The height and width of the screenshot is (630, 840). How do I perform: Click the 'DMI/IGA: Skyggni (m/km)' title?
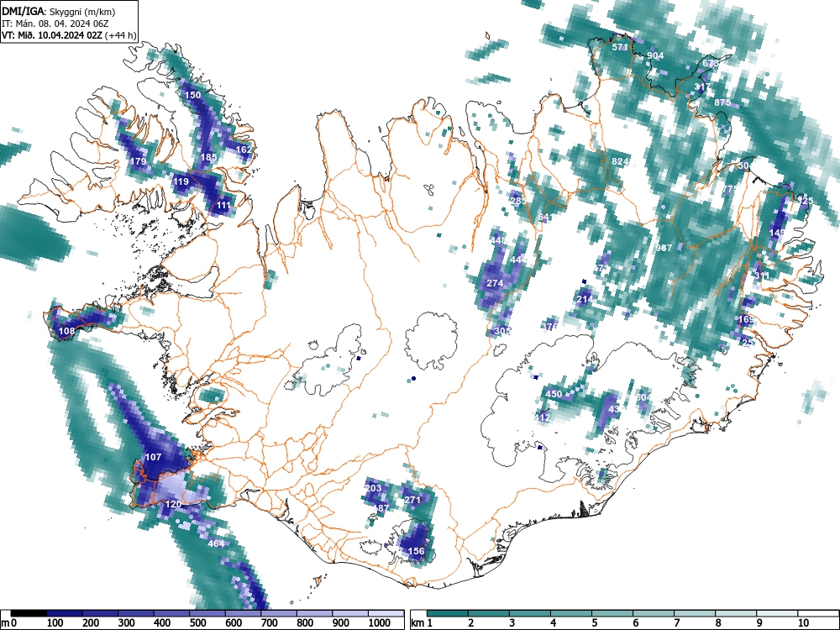pos(59,11)
